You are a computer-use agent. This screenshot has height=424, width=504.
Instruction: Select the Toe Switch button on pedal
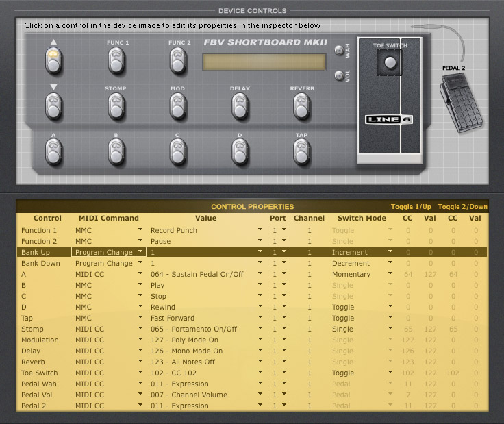click(x=390, y=62)
